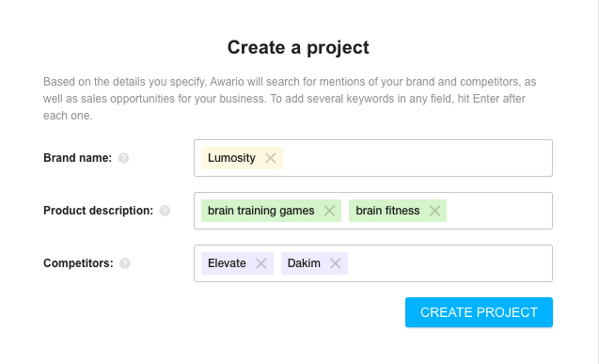Select the Dakim competitor tag
Screen dimensions: 599x364
pos(304,263)
